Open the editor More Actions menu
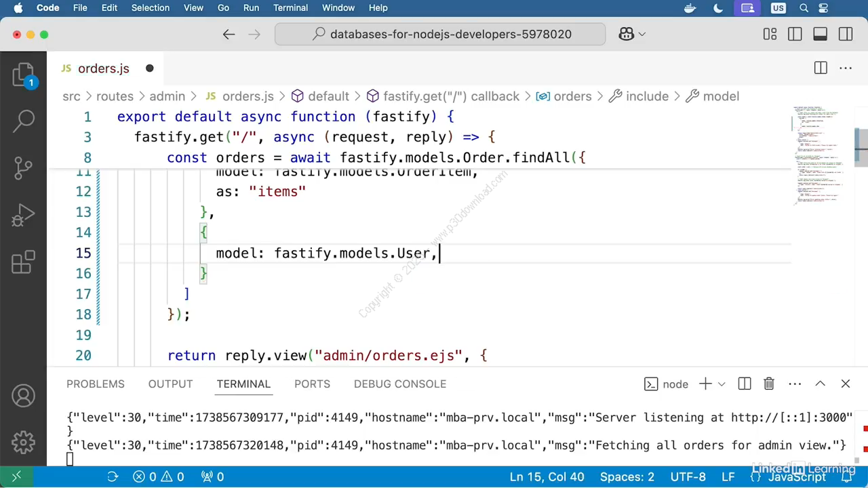 click(846, 68)
